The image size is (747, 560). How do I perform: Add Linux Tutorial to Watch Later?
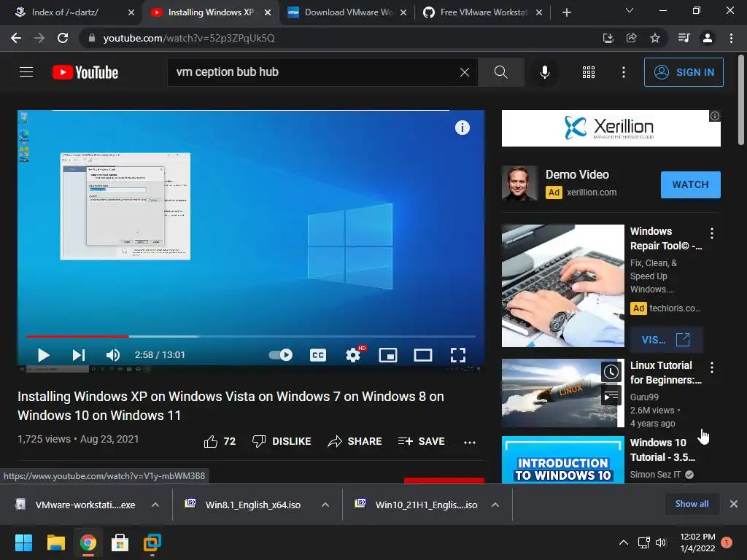611,372
